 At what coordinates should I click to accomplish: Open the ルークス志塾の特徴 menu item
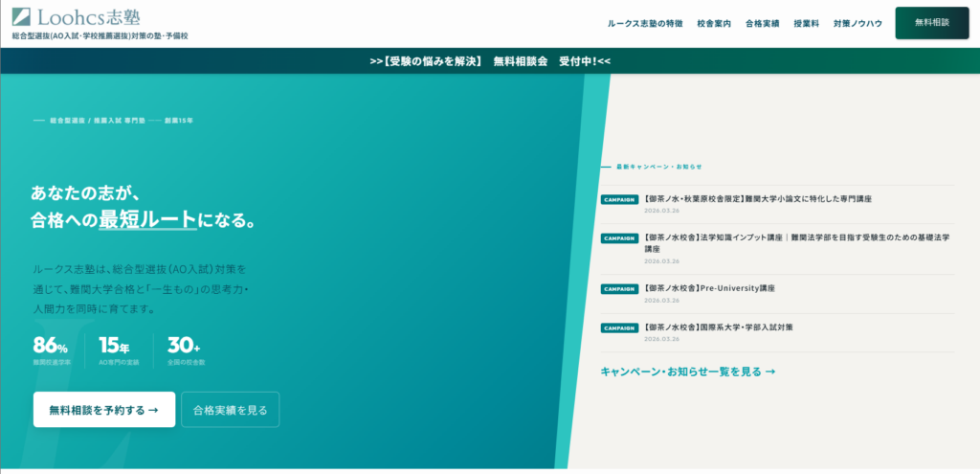click(x=645, y=23)
